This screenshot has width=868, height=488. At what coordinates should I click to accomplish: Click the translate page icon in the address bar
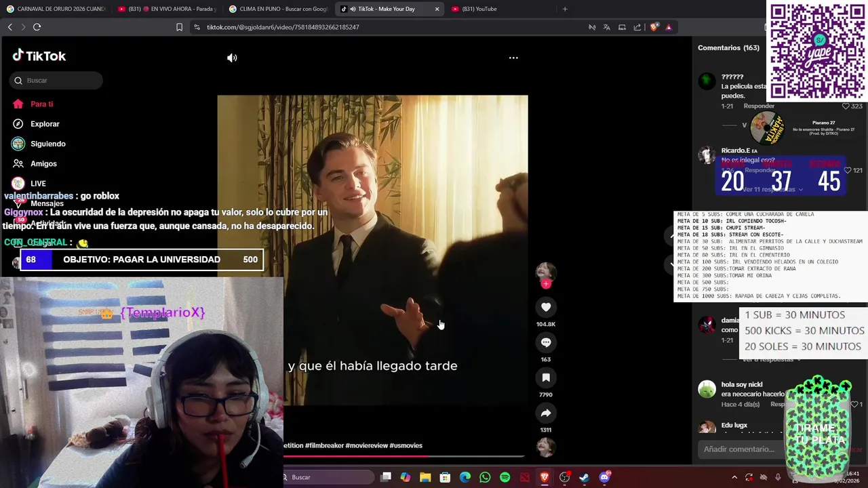click(x=606, y=27)
